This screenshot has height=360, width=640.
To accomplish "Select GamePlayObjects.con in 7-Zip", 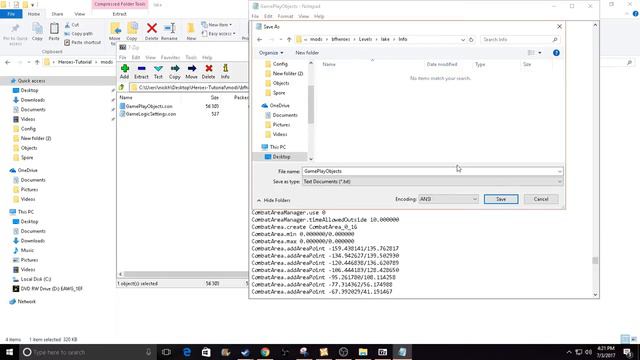I will coord(146,106).
